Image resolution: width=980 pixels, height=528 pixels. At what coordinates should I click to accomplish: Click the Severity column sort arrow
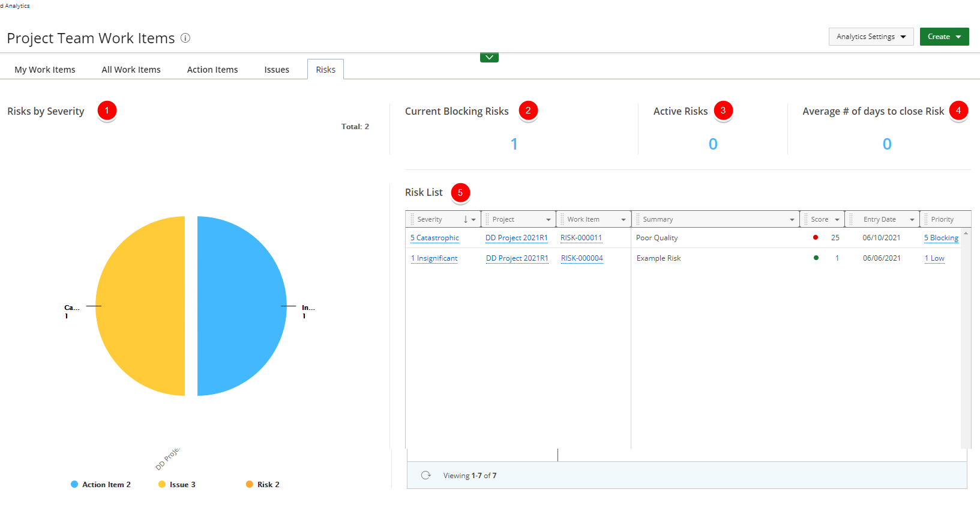point(466,219)
